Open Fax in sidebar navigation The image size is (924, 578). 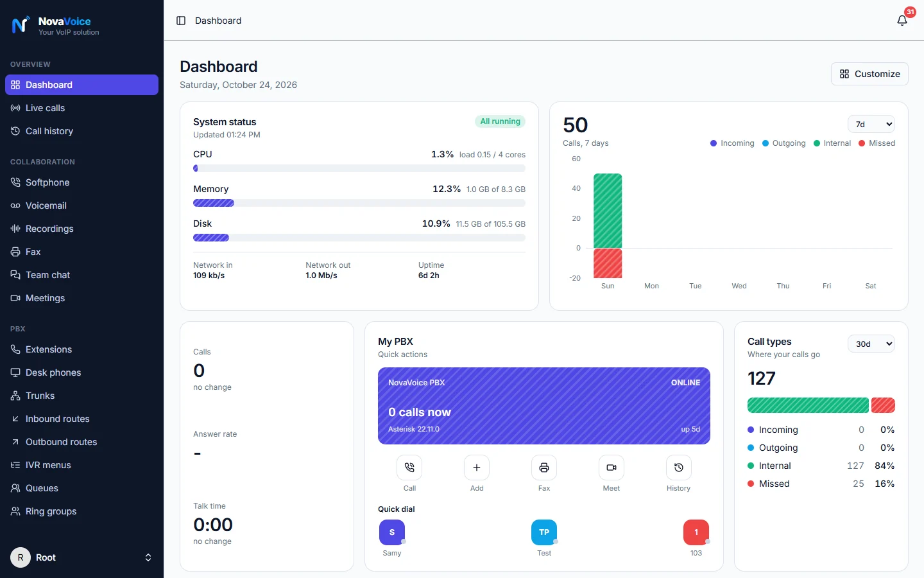[81, 252]
